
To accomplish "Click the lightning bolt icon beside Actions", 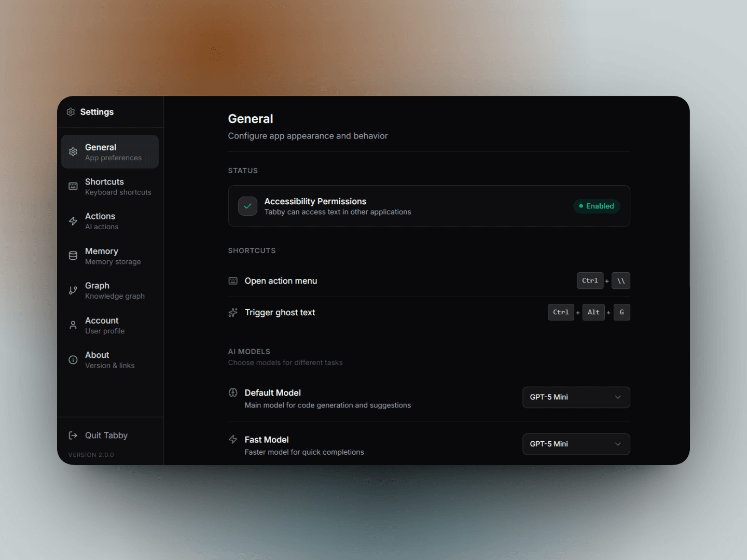I will coord(73,221).
